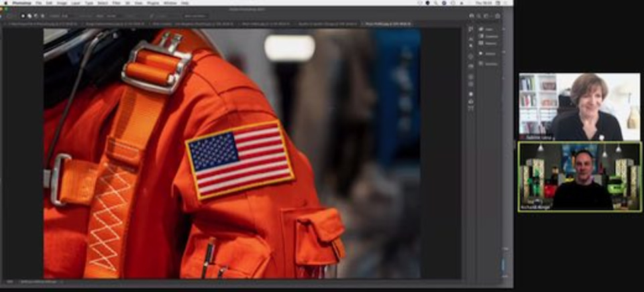Open the Plugins menu
The height and width of the screenshot is (292, 644).
click(153, 3)
